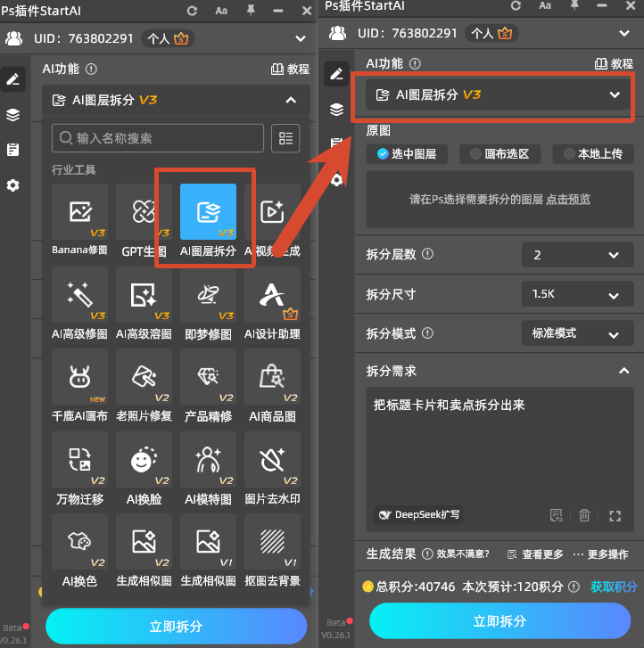Open records icon in left panel sidebar
The image size is (644, 648).
pyautogui.click(x=12, y=150)
